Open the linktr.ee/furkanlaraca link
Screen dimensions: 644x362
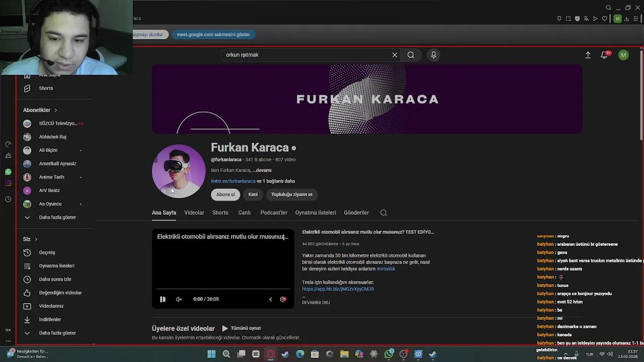[233, 181]
